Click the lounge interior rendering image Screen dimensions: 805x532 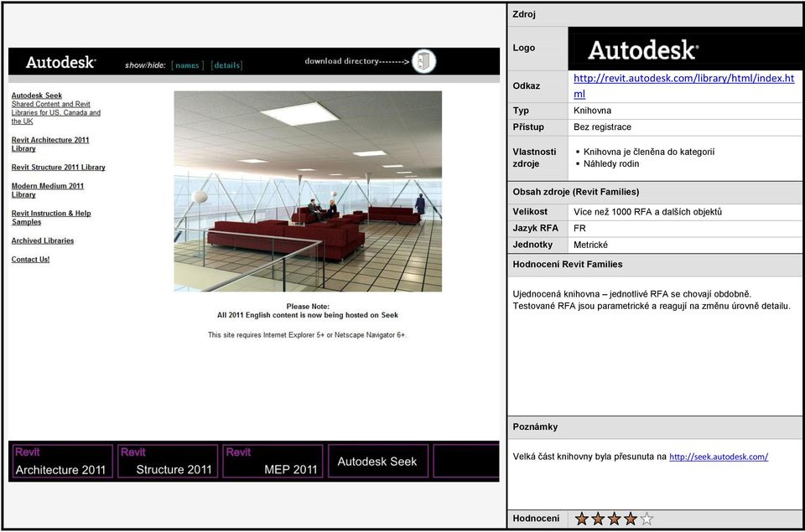(x=308, y=191)
